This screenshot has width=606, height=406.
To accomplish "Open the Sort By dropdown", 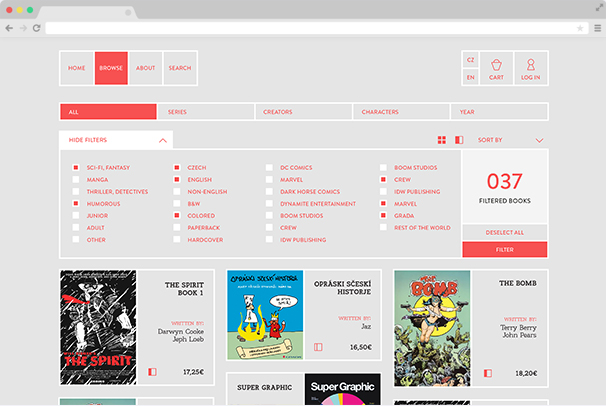I will pos(511,140).
